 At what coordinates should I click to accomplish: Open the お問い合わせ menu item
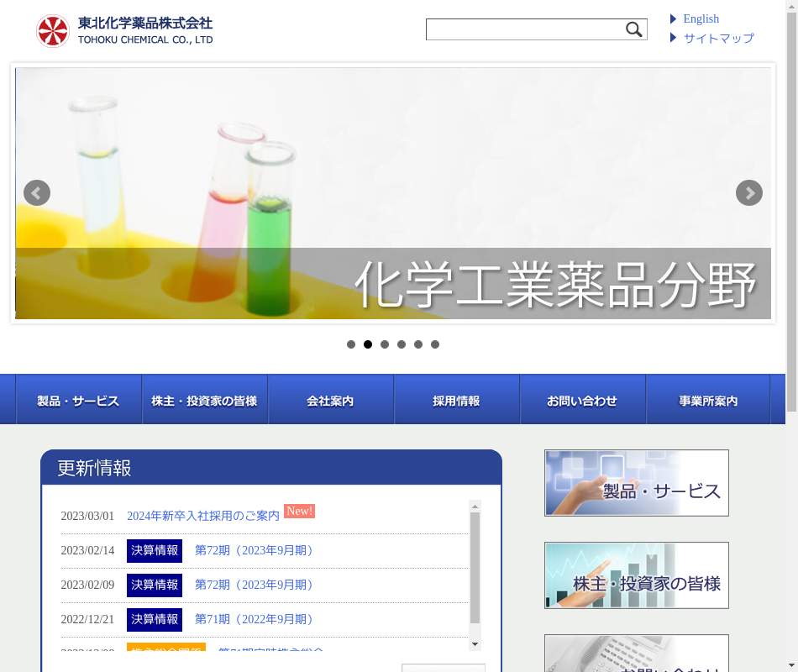pyautogui.click(x=583, y=400)
